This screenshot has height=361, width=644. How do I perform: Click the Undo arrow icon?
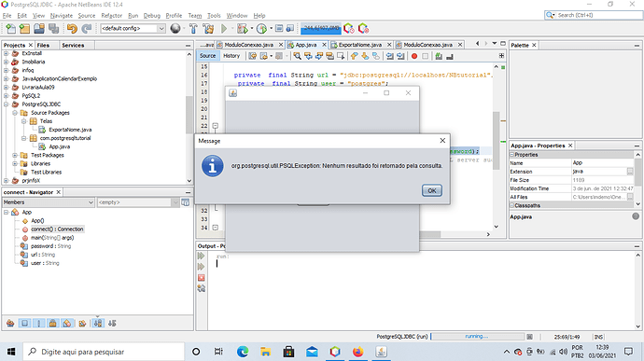(x=72, y=28)
